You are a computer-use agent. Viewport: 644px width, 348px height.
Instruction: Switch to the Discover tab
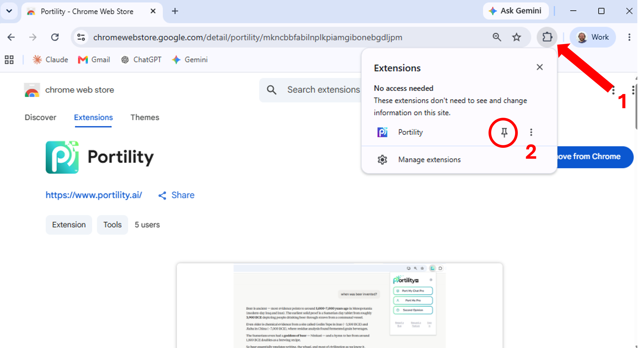(x=40, y=118)
